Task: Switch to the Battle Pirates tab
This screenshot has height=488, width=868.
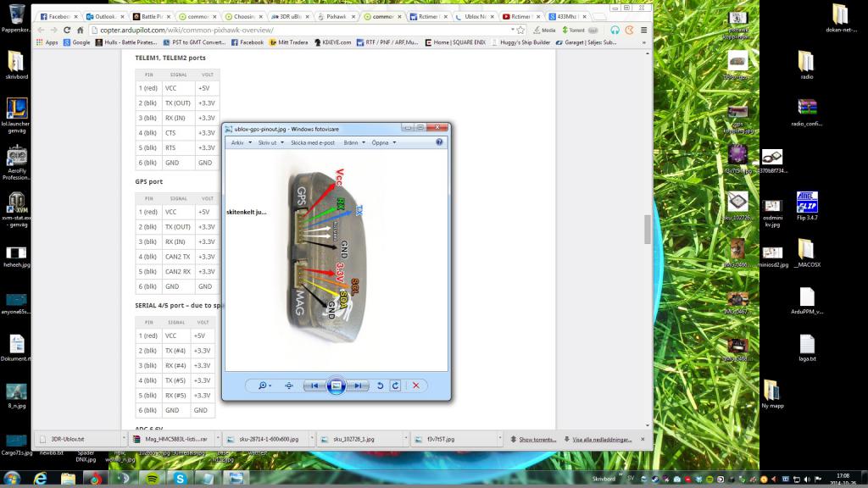Action: [151, 17]
